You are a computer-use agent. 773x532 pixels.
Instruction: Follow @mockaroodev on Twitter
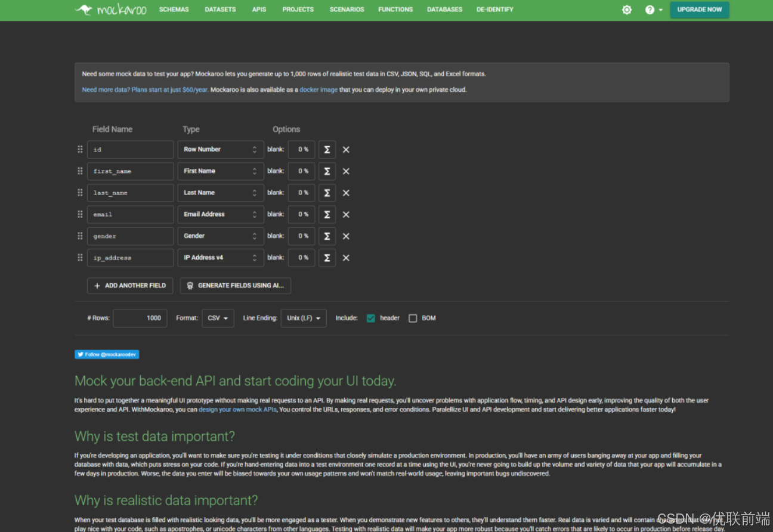coord(107,354)
